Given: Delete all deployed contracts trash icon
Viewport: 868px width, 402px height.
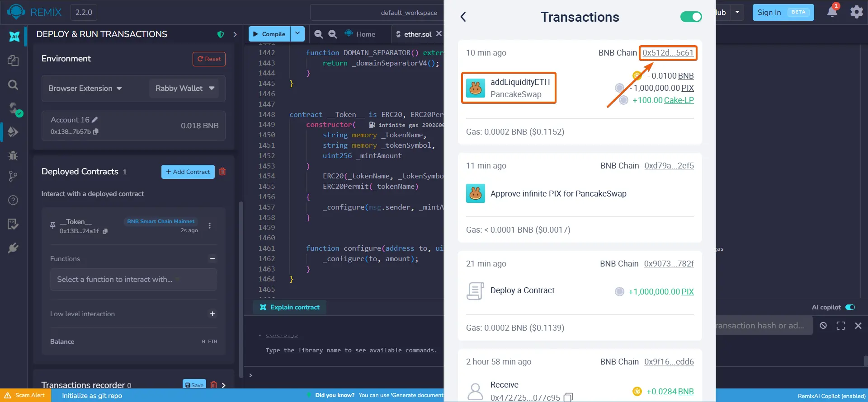Looking at the screenshot, I should tap(222, 172).
